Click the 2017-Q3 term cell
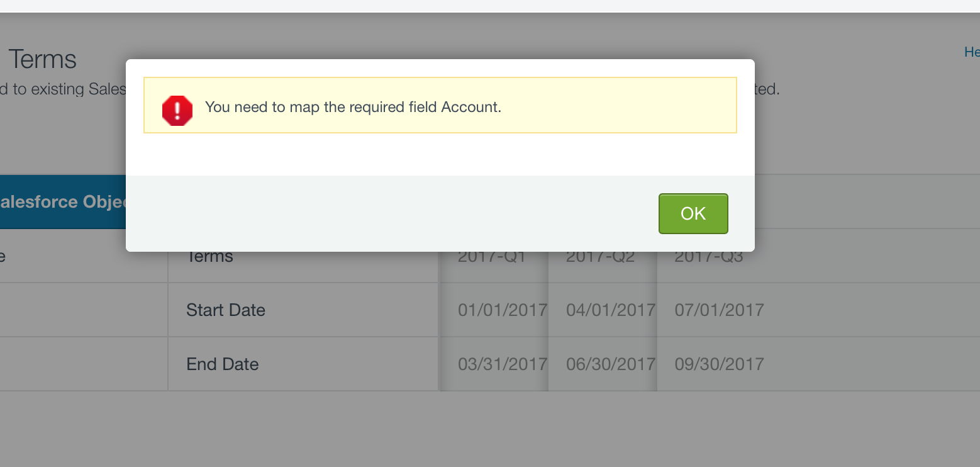This screenshot has width=980, height=467. (709, 257)
